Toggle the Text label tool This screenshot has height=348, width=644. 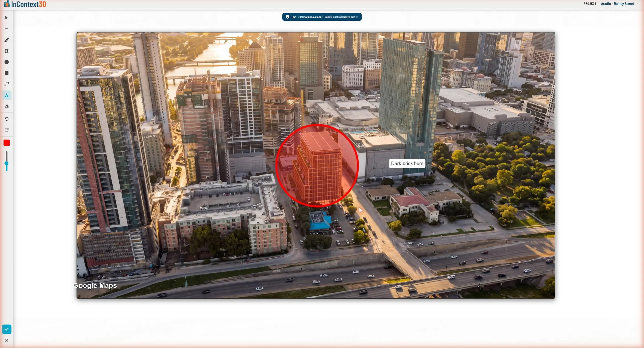click(7, 95)
